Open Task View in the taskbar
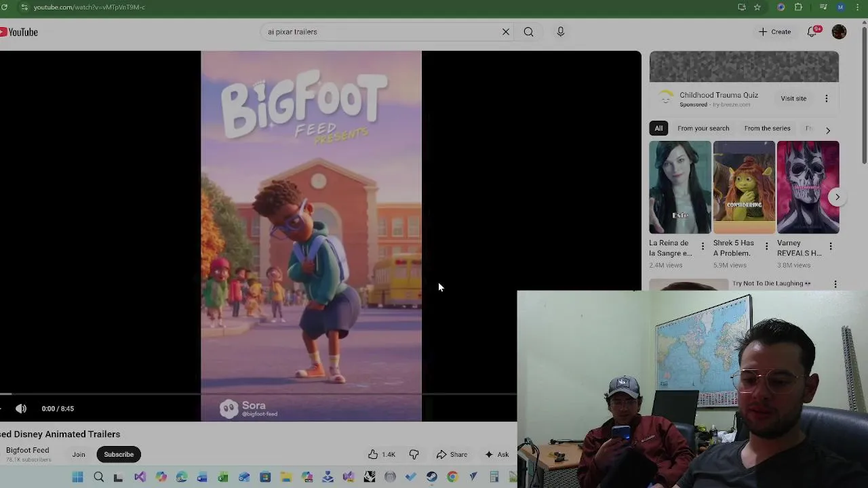868x488 pixels. pos(118,477)
